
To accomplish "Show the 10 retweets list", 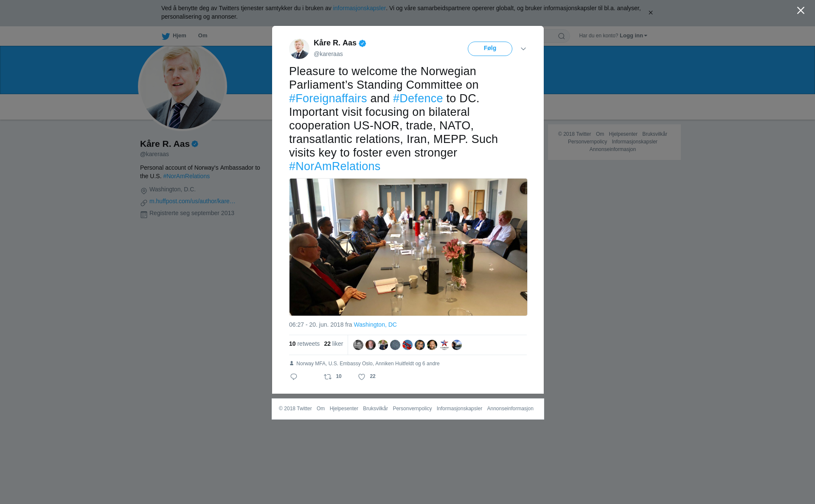I will click(x=304, y=344).
